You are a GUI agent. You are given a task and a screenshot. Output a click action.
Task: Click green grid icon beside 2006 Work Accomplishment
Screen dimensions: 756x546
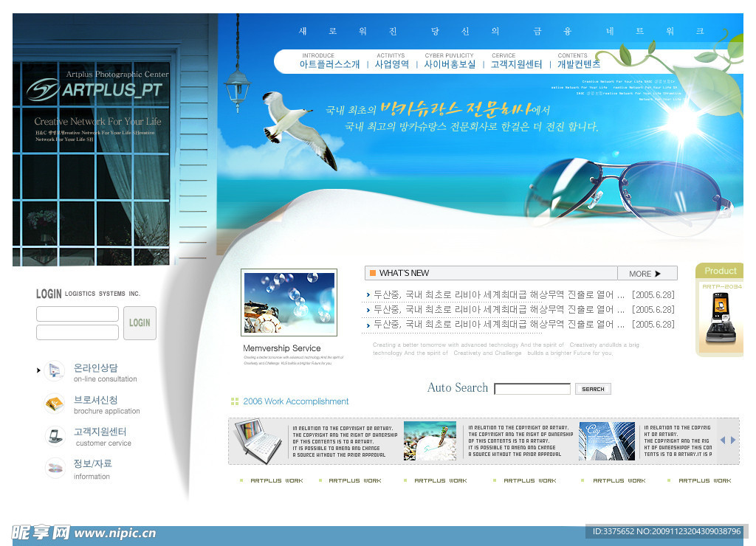pos(235,401)
